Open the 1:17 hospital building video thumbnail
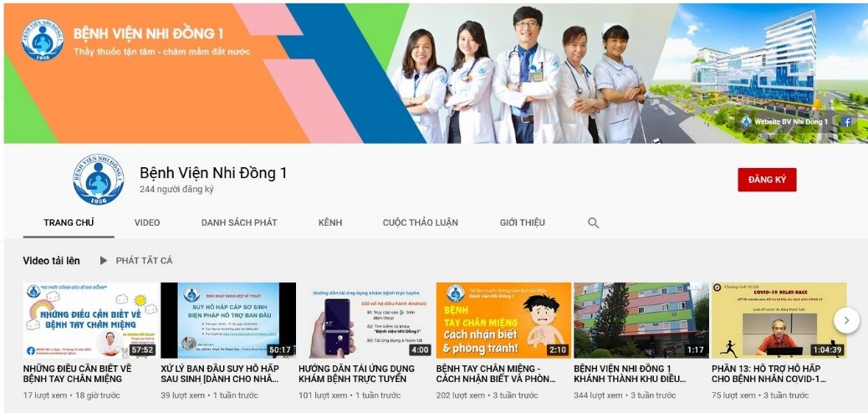This screenshot has height=413, width=868. (x=641, y=320)
